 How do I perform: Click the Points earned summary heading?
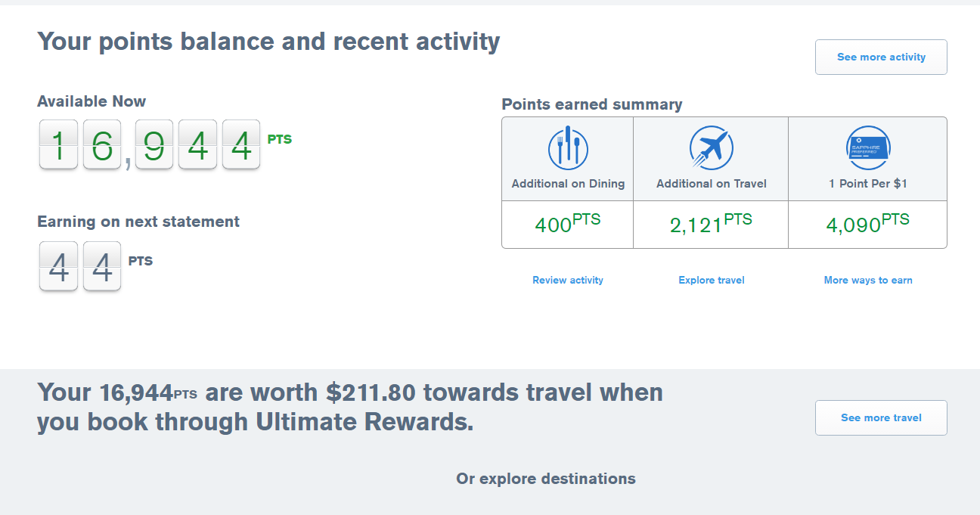click(x=592, y=104)
